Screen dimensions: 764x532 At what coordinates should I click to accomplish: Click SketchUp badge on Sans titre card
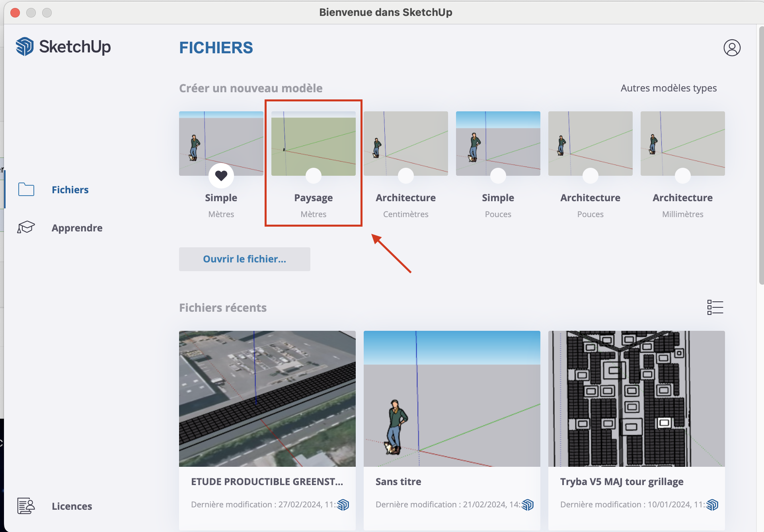point(528,505)
